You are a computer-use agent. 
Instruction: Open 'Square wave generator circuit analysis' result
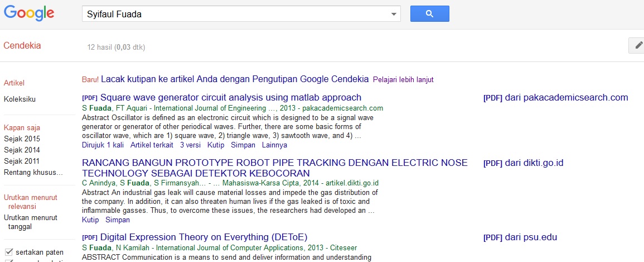point(230,97)
